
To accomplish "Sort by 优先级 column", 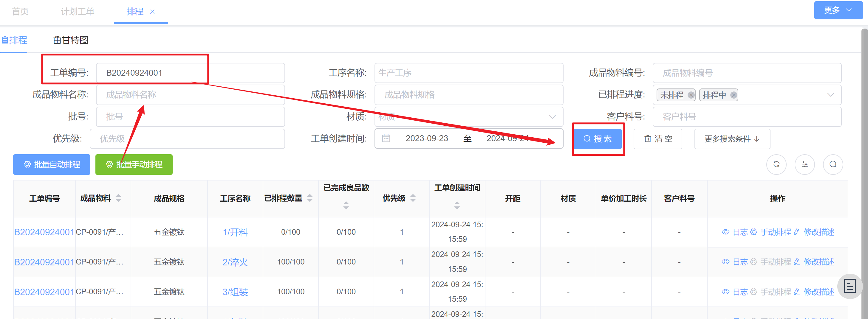I will 413,198.
